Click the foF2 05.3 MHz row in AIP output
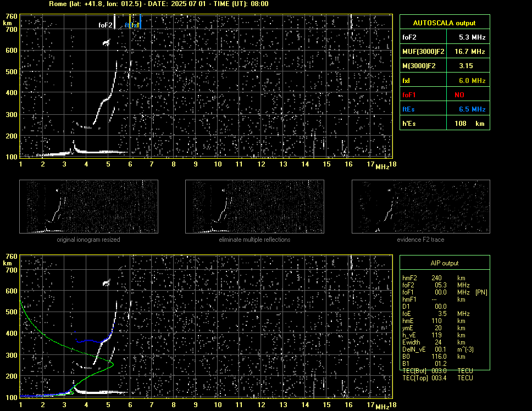532x411 pixels. (x=436, y=285)
